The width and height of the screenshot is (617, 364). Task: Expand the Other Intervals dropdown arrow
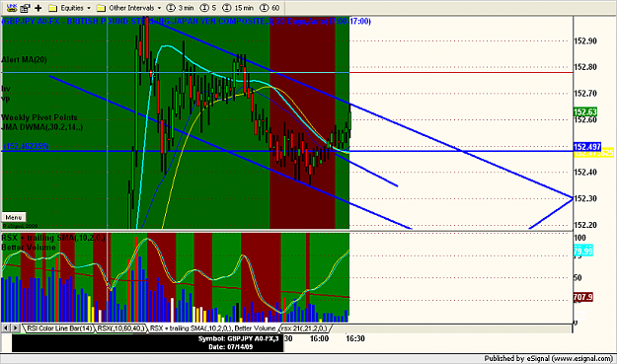[159, 8]
